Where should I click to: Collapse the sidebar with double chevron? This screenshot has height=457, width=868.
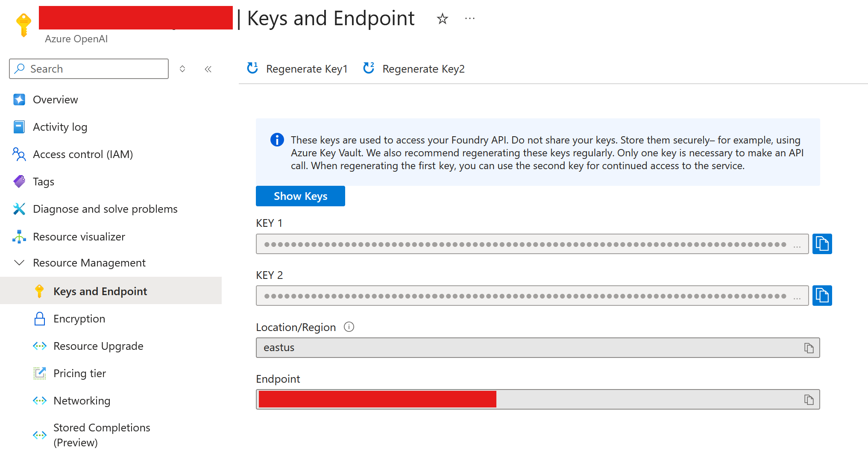coord(208,69)
